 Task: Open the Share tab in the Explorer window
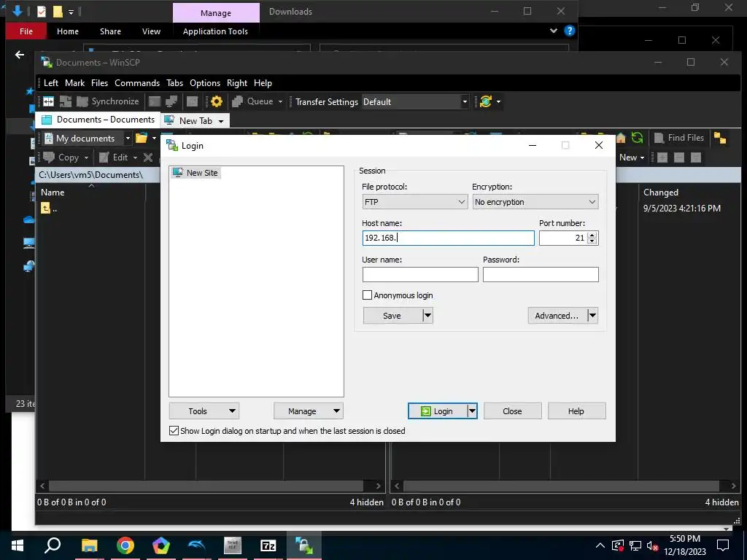(111, 31)
